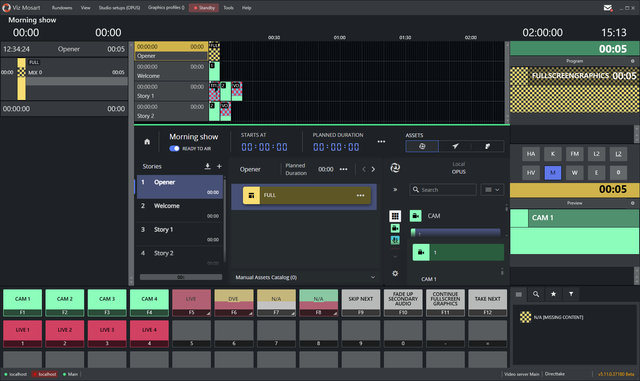This screenshot has width=640, height=381.
Task: Click the SKIP NEXT button
Action: (360, 303)
